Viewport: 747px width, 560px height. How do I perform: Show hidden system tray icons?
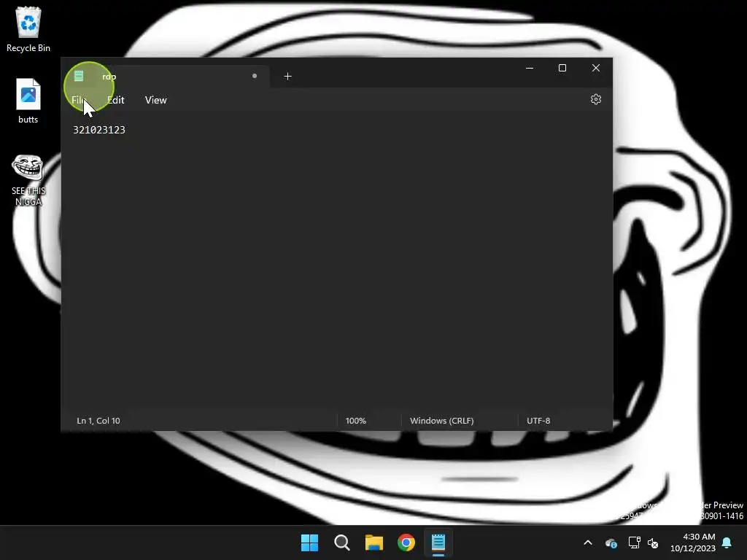pyautogui.click(x=588, y=542)
